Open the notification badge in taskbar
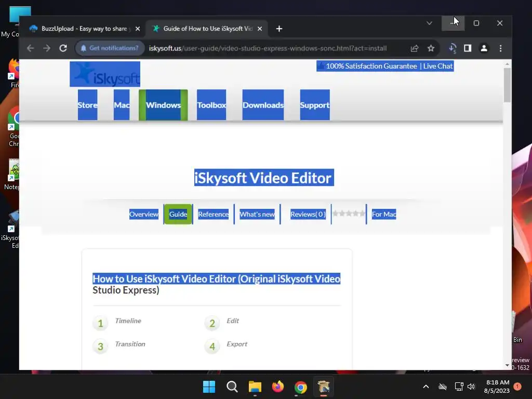Screen dimensions: 532x399 [517, 387]
